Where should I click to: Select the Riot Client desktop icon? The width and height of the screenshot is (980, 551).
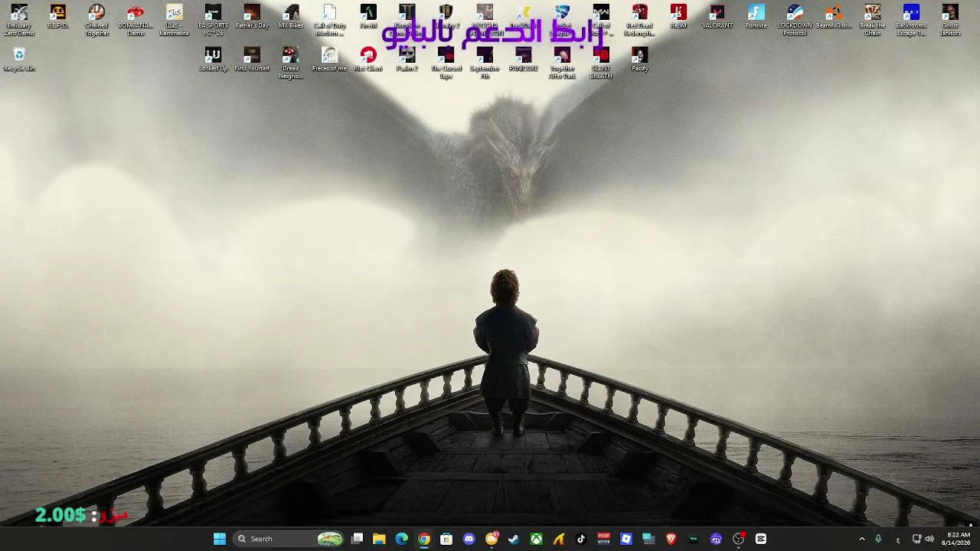coord(368,60)
